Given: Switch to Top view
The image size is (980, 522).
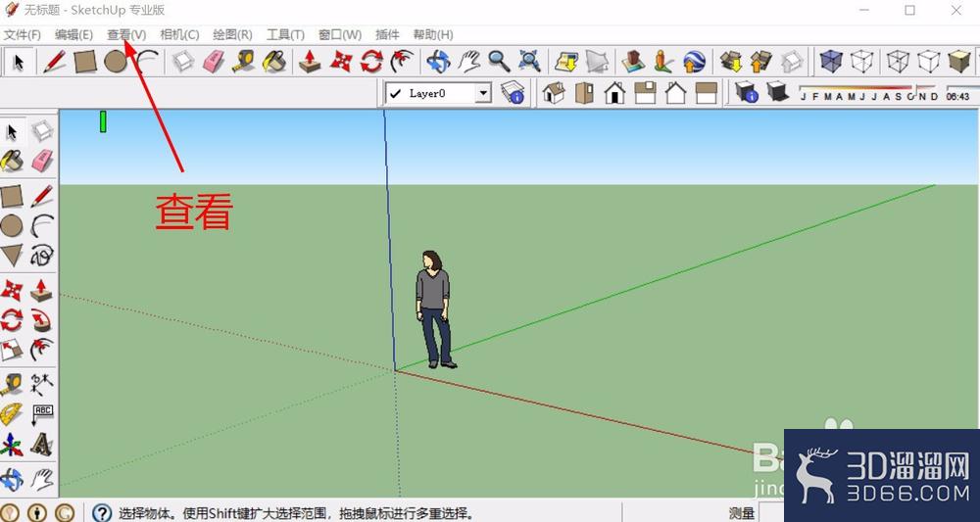Looking at the screenshot, I should pos(584,93).
